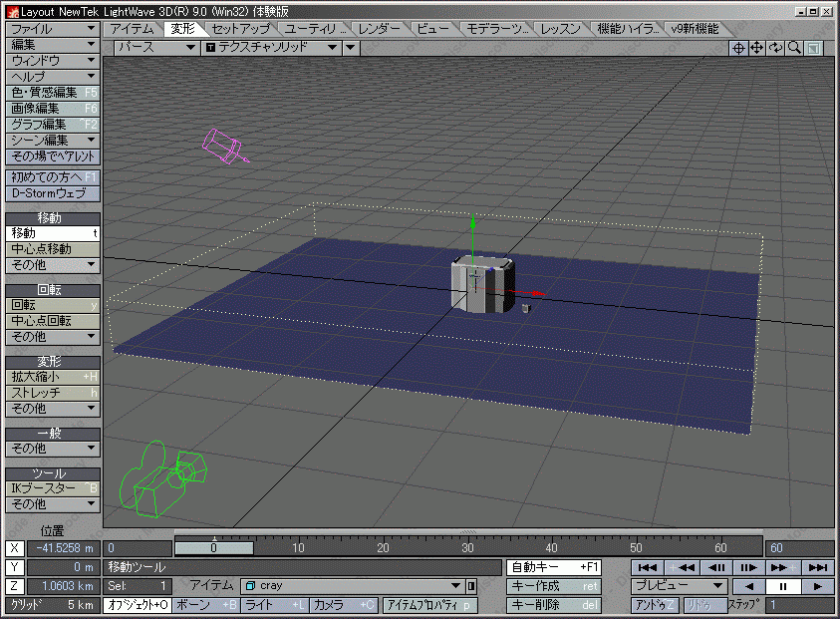The width and height of the screenshot is (840, 619).
Task: Click the viewport zoom magnifier icon
Action: pyautogui.click(x=795, y=48)
